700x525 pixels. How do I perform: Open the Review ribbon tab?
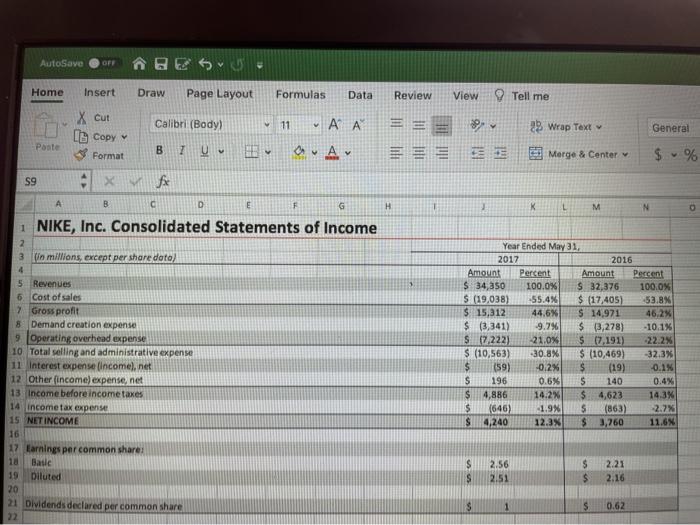pyautogui.click(x=412, y=96)
